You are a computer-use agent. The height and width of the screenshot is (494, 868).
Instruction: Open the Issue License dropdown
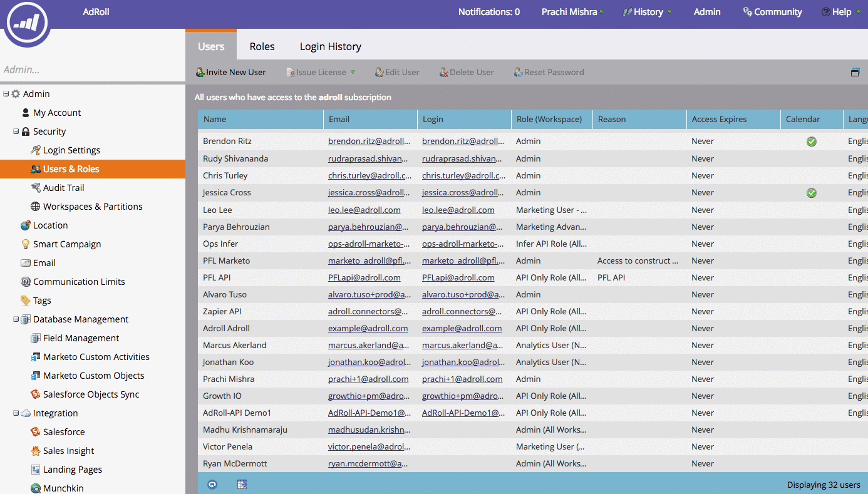point(321,72)
